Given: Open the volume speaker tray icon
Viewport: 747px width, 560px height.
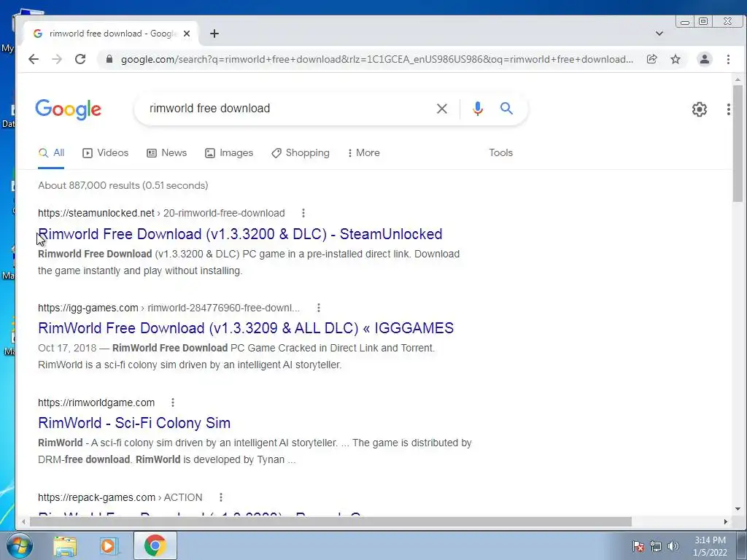Looking at the screenshot, I should pyautogui.click(x=673, y=546).
